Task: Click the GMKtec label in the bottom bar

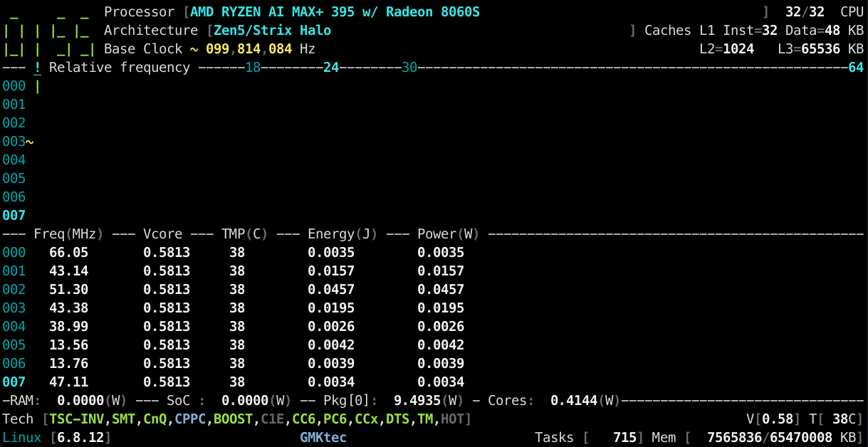Action: tap(323, 438)
